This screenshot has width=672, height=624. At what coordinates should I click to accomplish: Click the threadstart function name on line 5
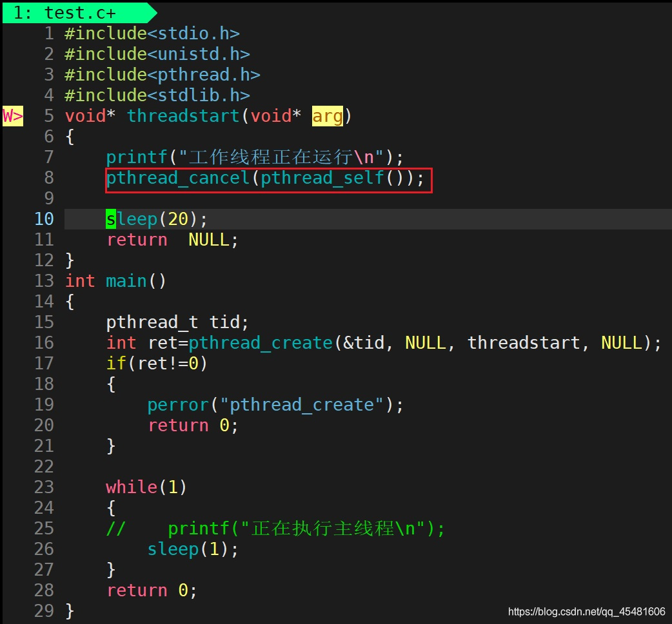(183, 116)
